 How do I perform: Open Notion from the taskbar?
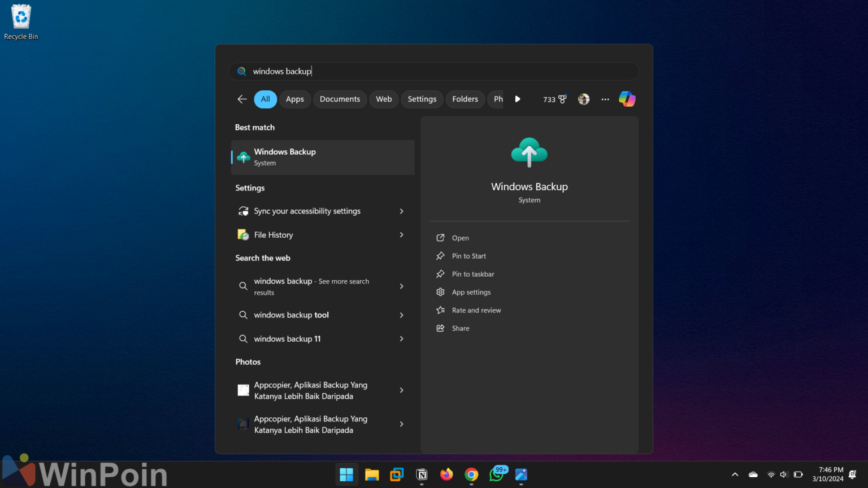click(421, 475)
